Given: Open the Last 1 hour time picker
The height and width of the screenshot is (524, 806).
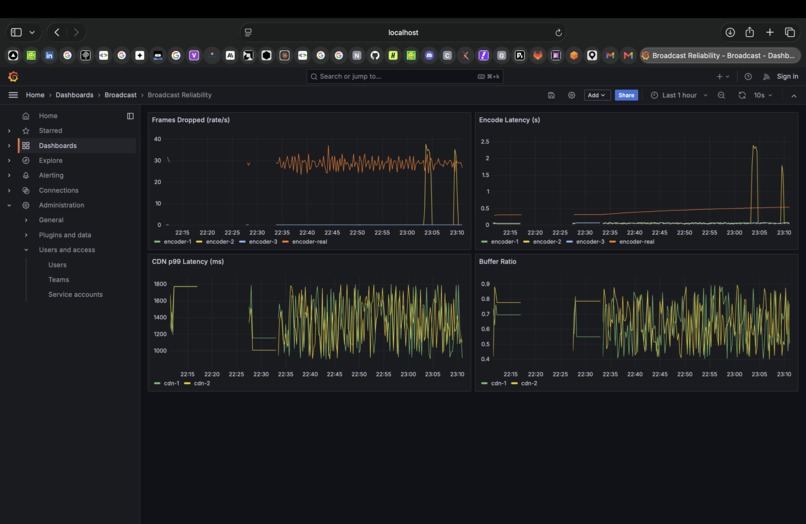Looking at the screenshot, I should (680, 95).
